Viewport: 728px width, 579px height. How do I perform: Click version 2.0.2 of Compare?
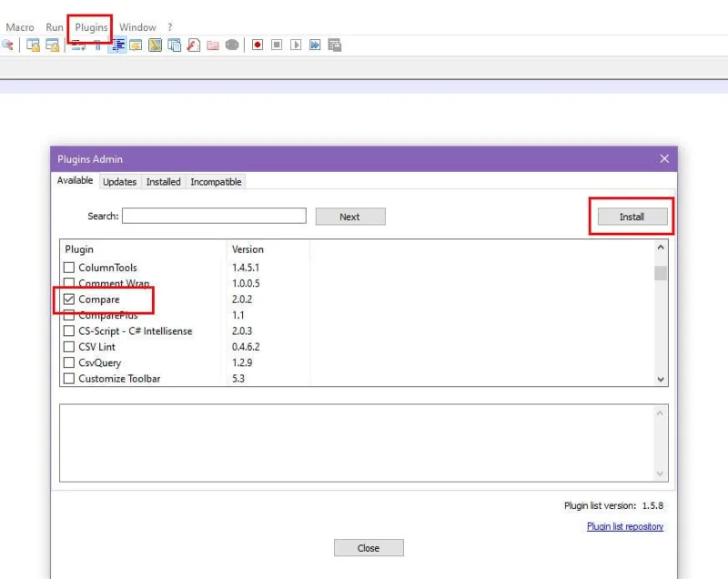coord(242,300)
